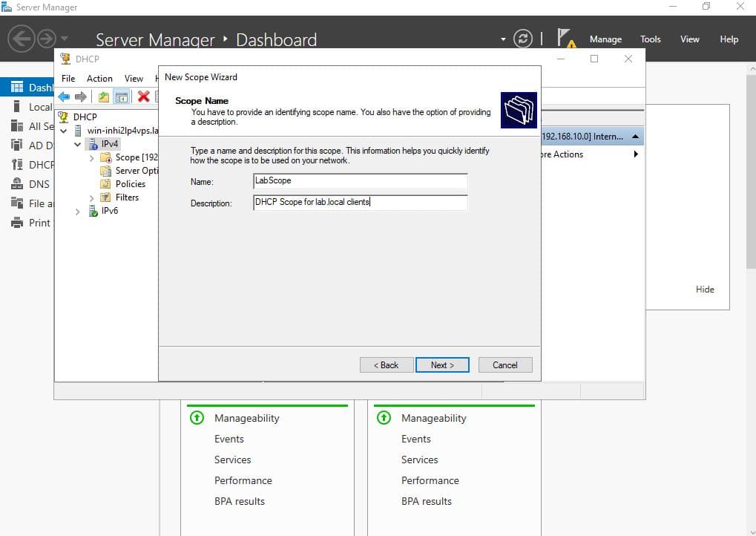Collapse the Scope actions section arrow
This screenshot has height=536, width=756.
635,137
